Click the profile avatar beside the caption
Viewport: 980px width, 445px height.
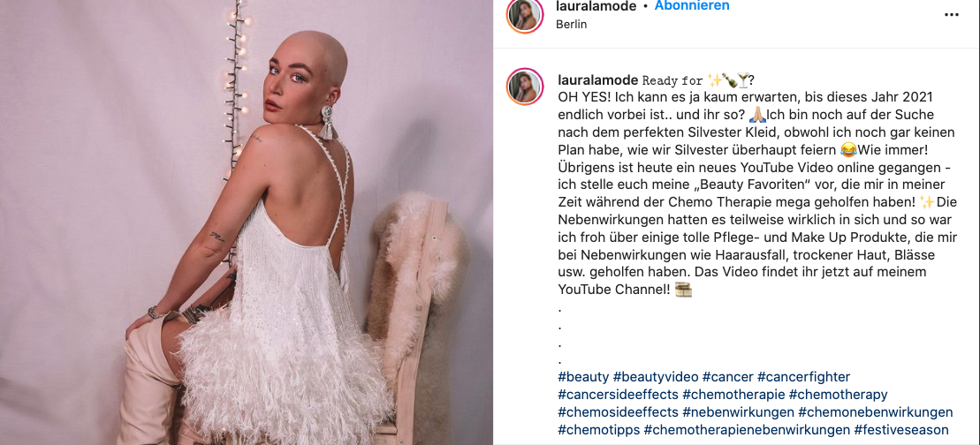tap(525, 87)
